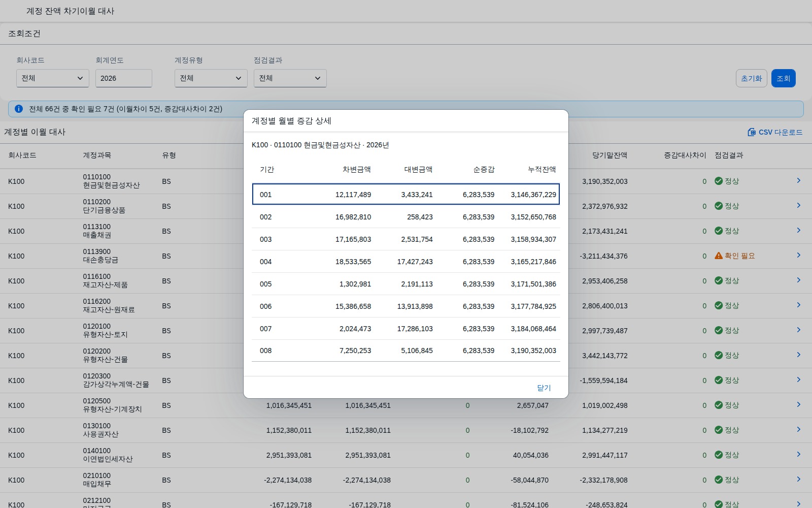Image resolution: width=812 pixels, height=508 pixels.
Task: Open detail chevron for 0116200 재고자산-원재료 row
Action: 798,305
